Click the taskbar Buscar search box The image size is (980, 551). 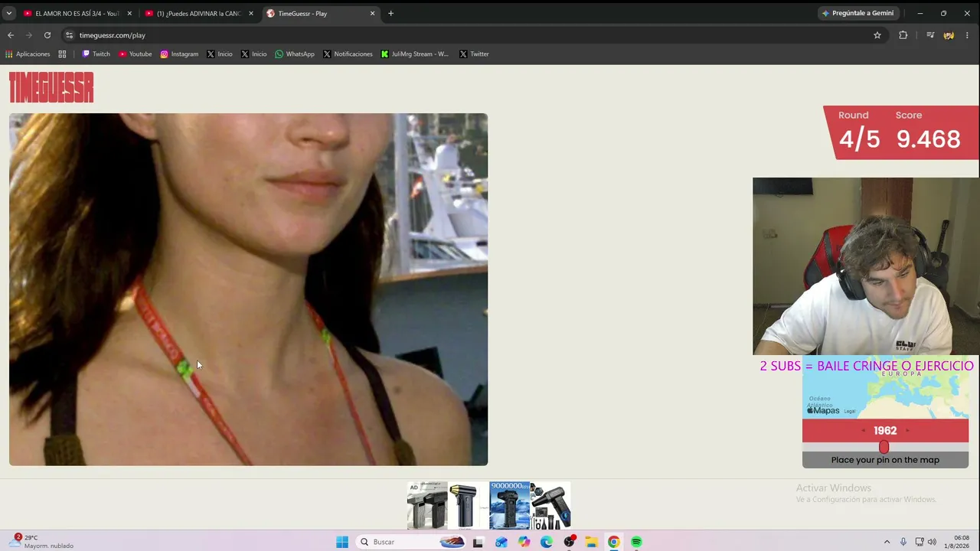click(412, 542)
